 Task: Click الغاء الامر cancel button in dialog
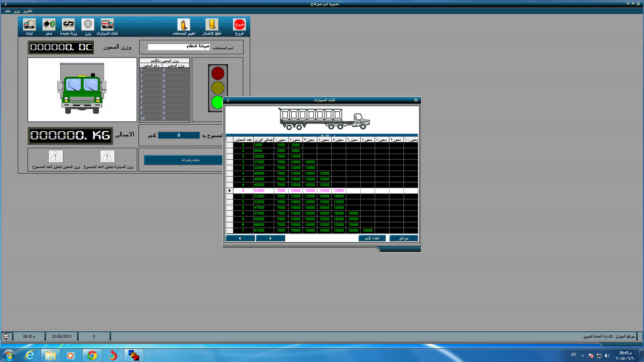click(372, 238)
